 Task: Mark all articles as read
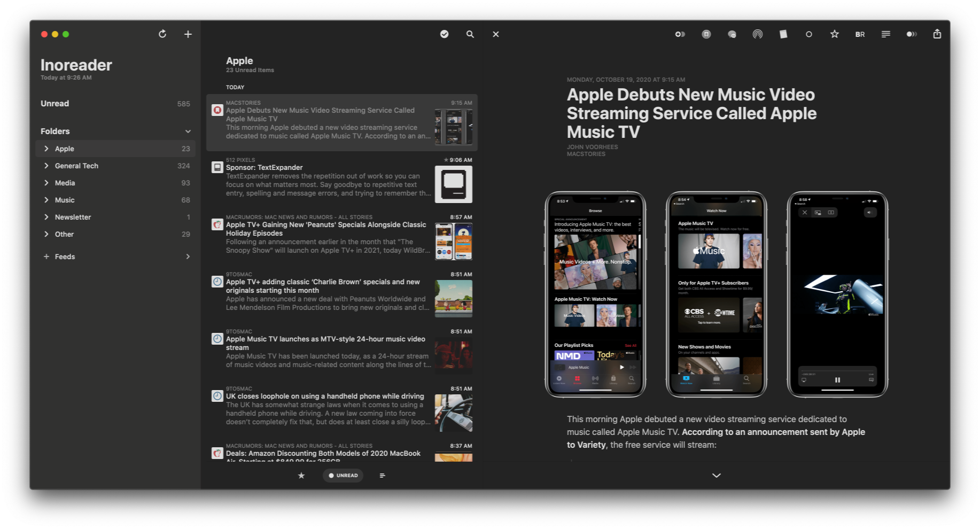pos(444,34)
